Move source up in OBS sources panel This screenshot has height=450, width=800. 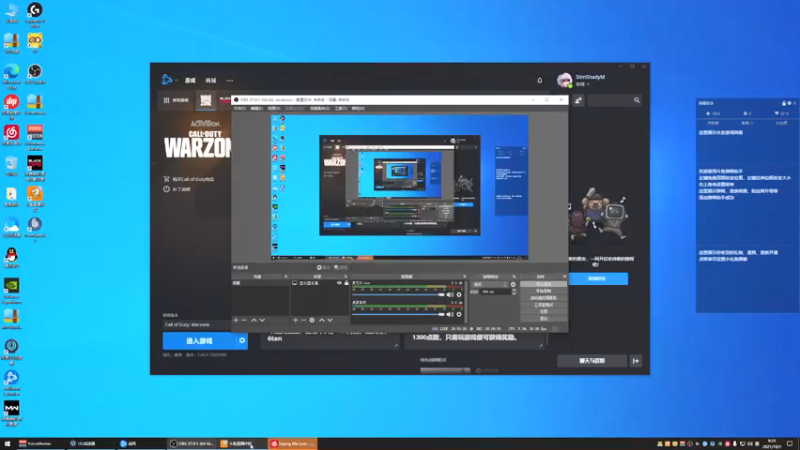click(321, 320)
